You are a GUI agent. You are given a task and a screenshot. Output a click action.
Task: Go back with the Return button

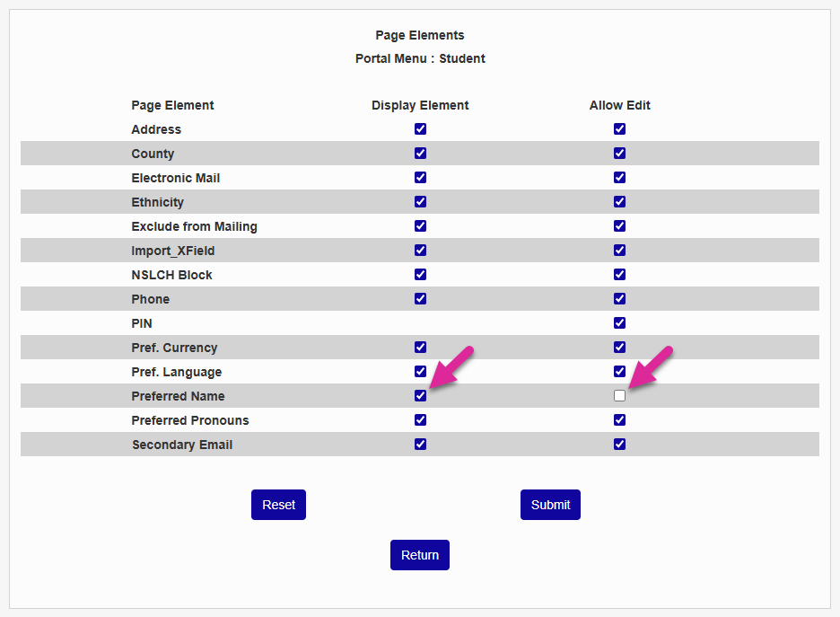point(420,555)
